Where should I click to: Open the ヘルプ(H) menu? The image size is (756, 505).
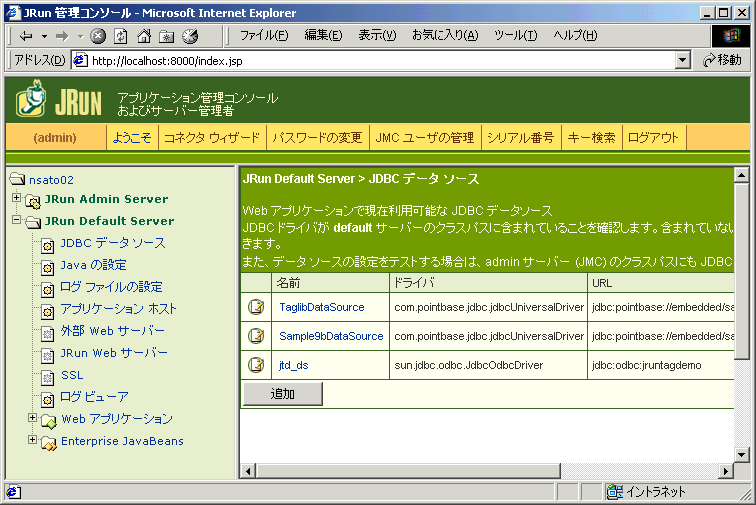(575, 35)
